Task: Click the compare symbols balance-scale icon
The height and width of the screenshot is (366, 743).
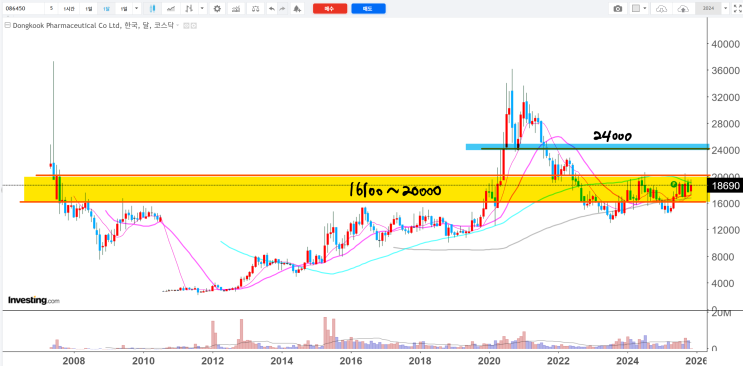Action: point(256,9)
